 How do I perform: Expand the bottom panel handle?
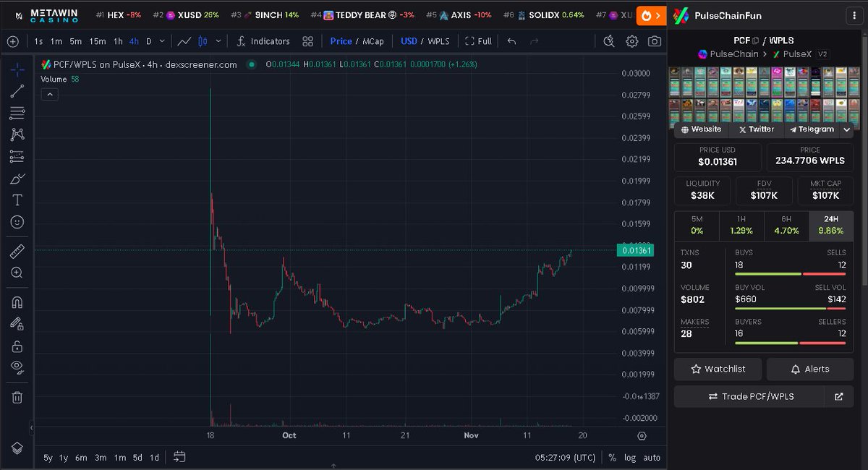tap(333, 466)
